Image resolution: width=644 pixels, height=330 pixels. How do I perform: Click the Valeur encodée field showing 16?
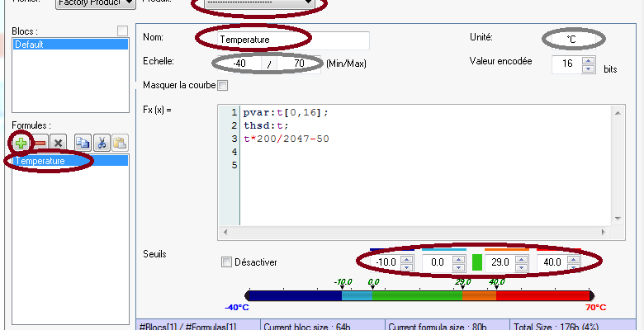(x=567, y=64)
